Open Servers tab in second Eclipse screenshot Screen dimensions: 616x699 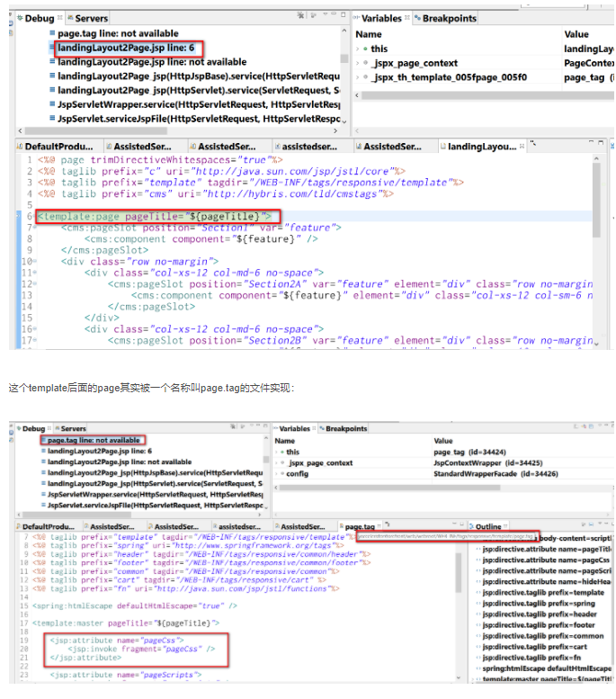pyautogui.click(x=70, y=428)
